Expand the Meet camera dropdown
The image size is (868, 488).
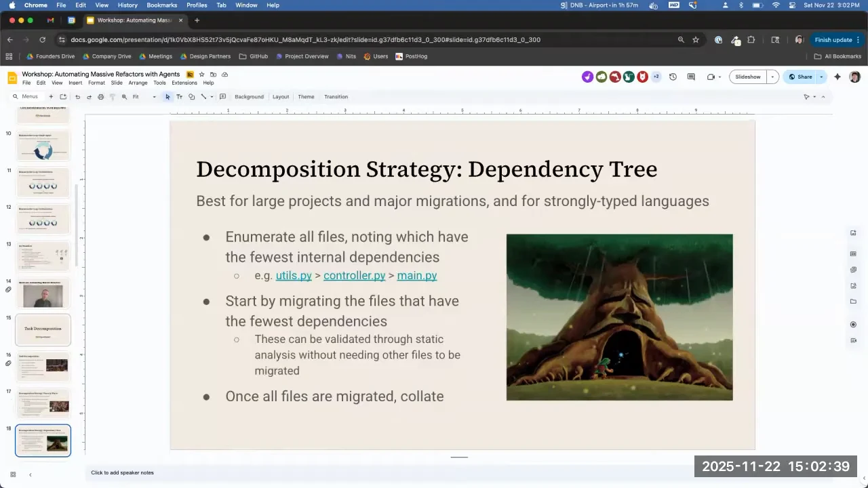[719, 77]
